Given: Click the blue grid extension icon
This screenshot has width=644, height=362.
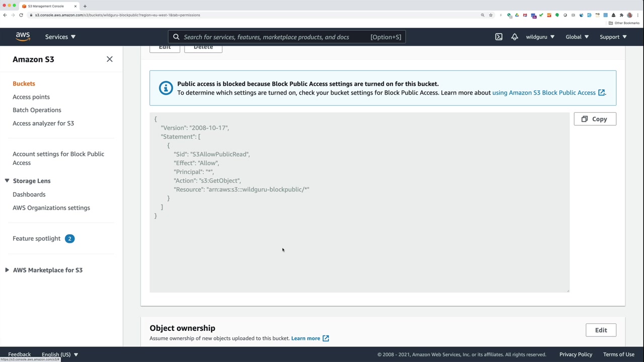Looking at the screenshot, I should coord(605,15).
